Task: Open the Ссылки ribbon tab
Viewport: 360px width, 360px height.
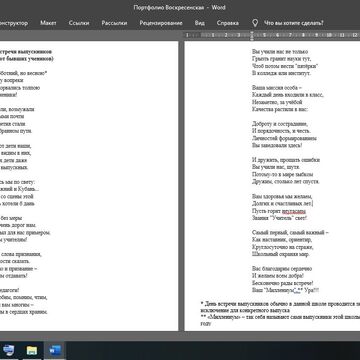Action: [79, 23]
